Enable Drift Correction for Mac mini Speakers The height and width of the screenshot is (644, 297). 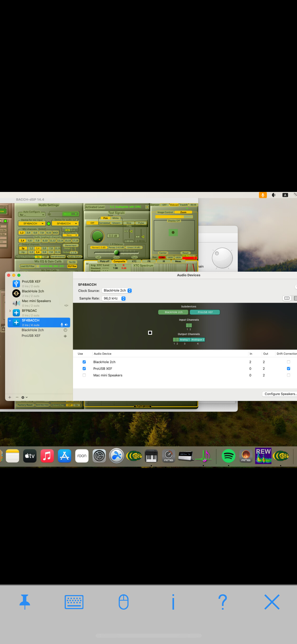[289, 375]
